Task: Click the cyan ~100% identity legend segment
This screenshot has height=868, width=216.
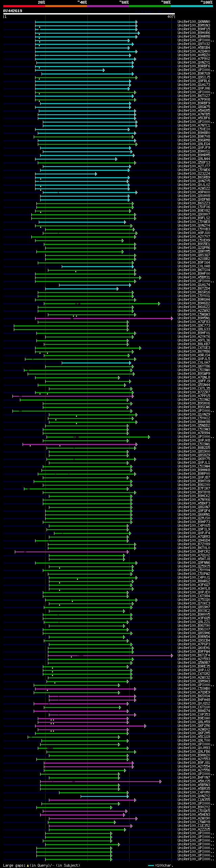Action: point(192,6)
